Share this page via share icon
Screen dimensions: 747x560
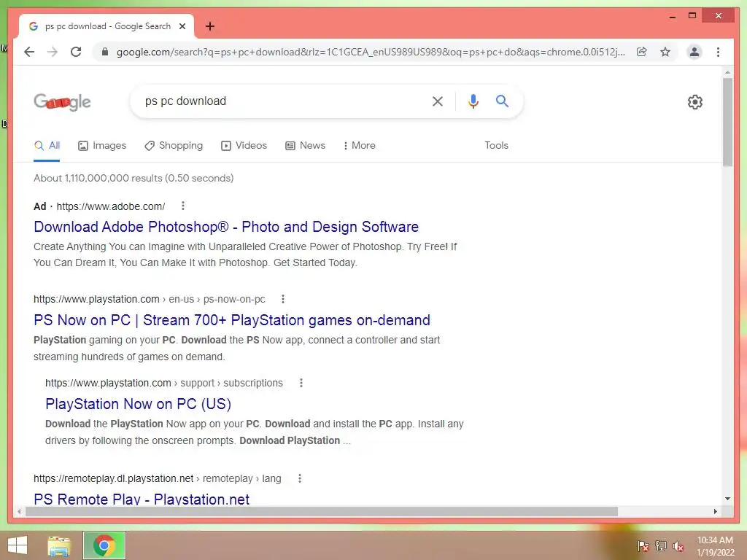[642, 52]
